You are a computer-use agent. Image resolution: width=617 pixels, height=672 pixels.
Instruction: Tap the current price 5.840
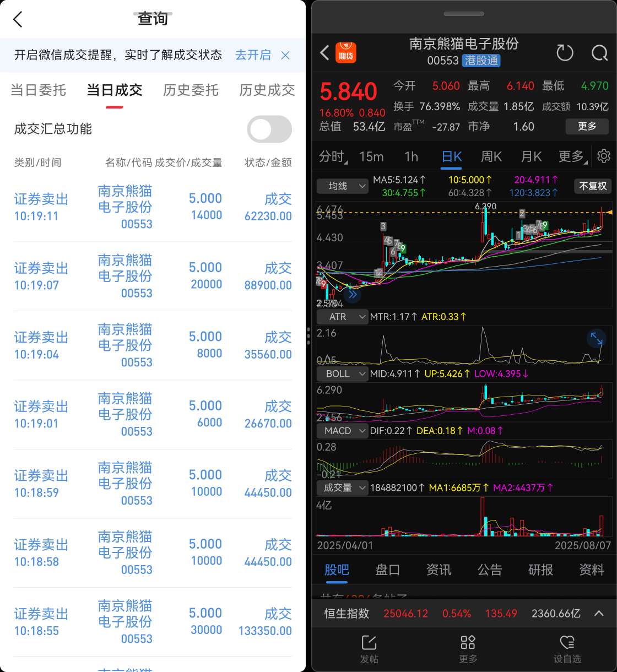coord(349,91)
